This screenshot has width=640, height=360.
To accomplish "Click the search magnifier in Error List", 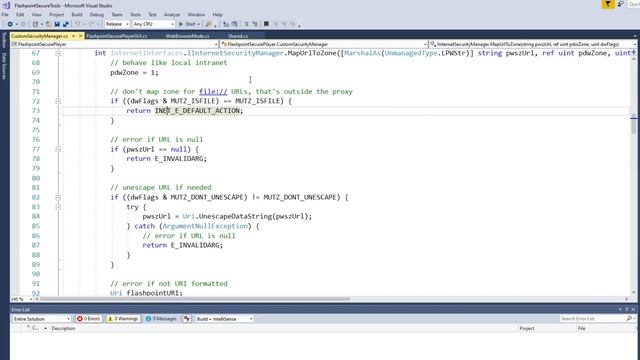I will point(629,318).
